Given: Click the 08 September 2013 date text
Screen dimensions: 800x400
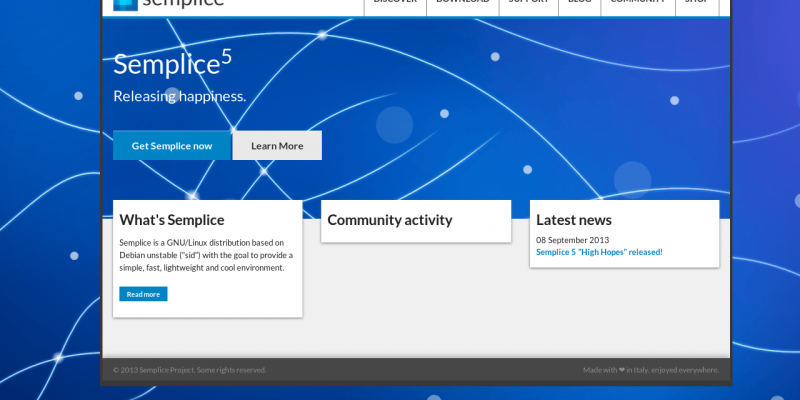Looking at the screenshot, I should [572, 240].
